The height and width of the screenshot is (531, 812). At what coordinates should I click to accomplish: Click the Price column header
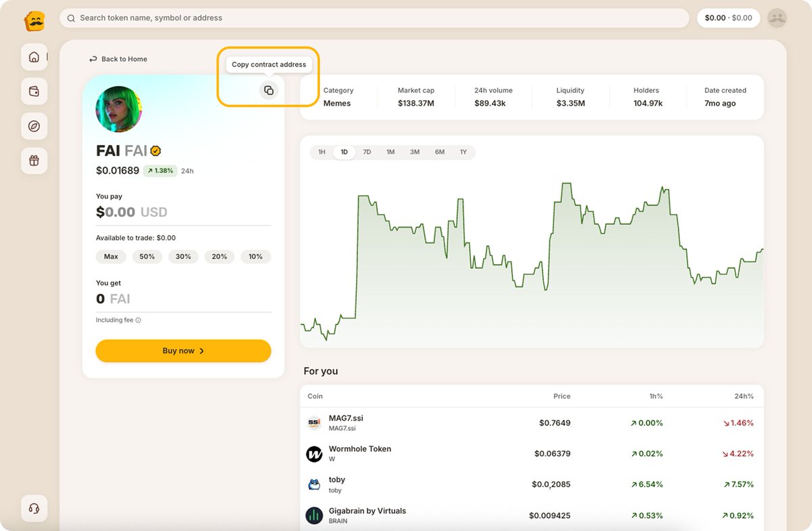(x=562, y=396)
